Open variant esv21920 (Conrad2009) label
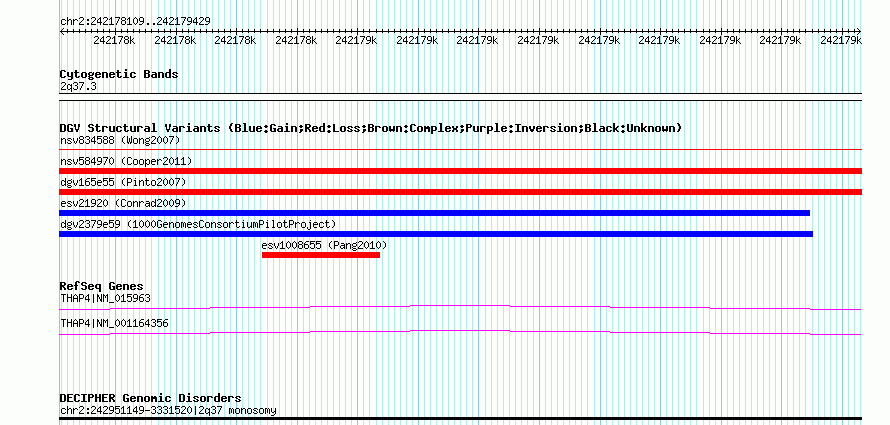890x425 pixels. [123, 203]
